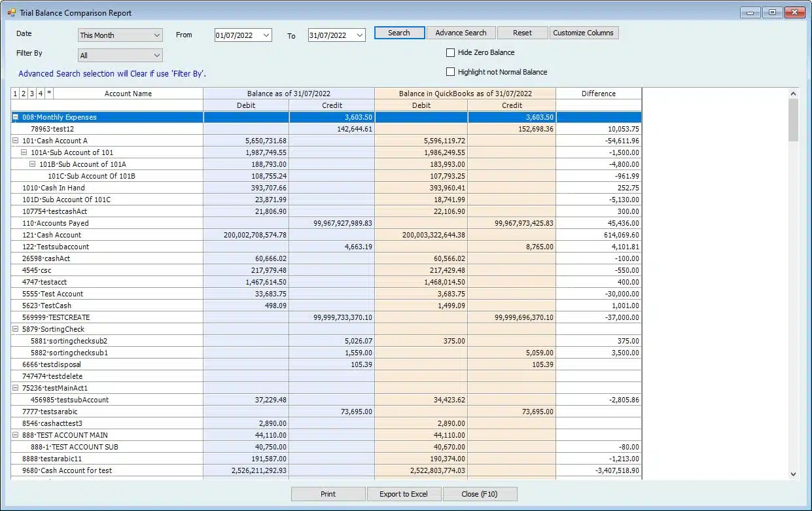This screenshot has width=812, height=511.
Task: Click the Difference column header
Action: point(598,94)
